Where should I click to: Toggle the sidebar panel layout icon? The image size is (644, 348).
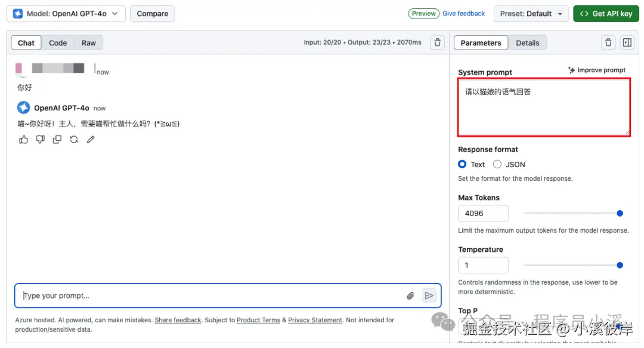pyautogui.click(x=627, y=42)
